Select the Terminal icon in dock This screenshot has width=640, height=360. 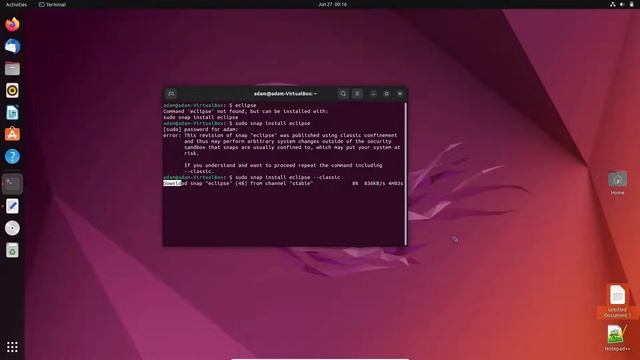point(12,184)
